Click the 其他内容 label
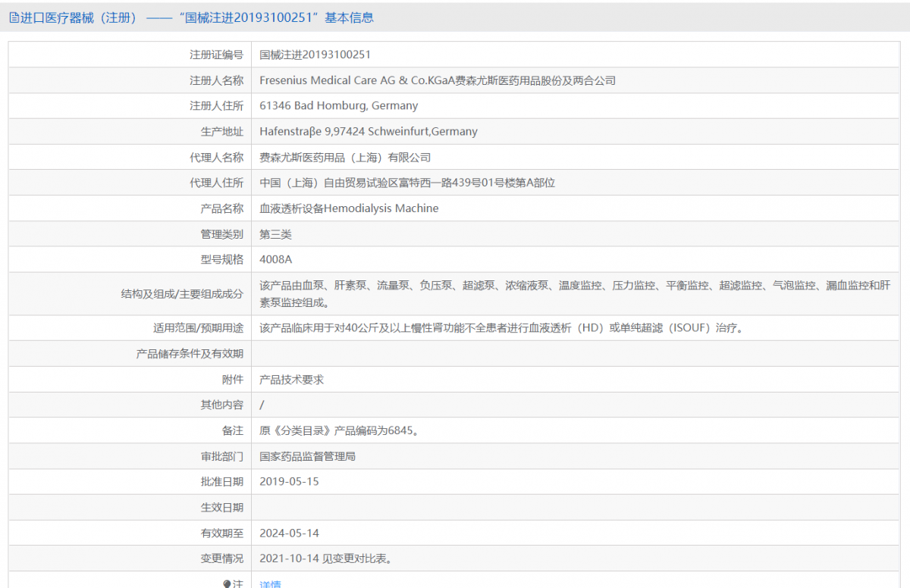910x588 pixels. coord(221,405)
